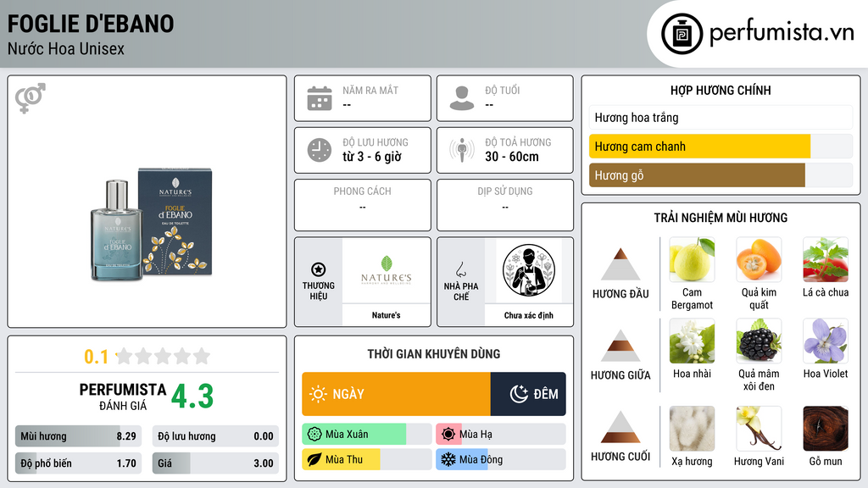868x488 pixels.
Task: Click the five-star rating row
Action: click(x=163, y=357)
